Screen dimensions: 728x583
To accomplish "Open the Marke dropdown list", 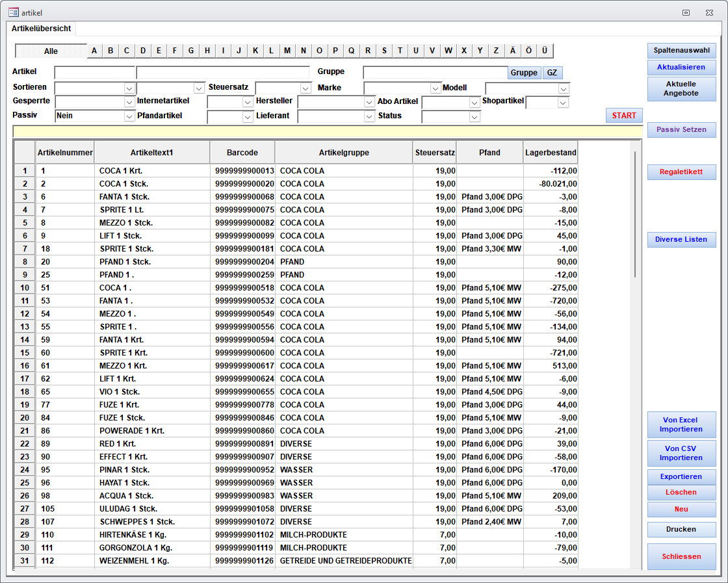I will [435, 88].
